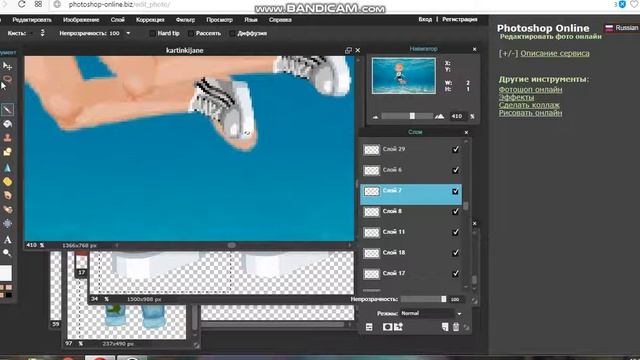Toggle visibility of Слой 18
The image size is (640, 360).
click(456, 253)
